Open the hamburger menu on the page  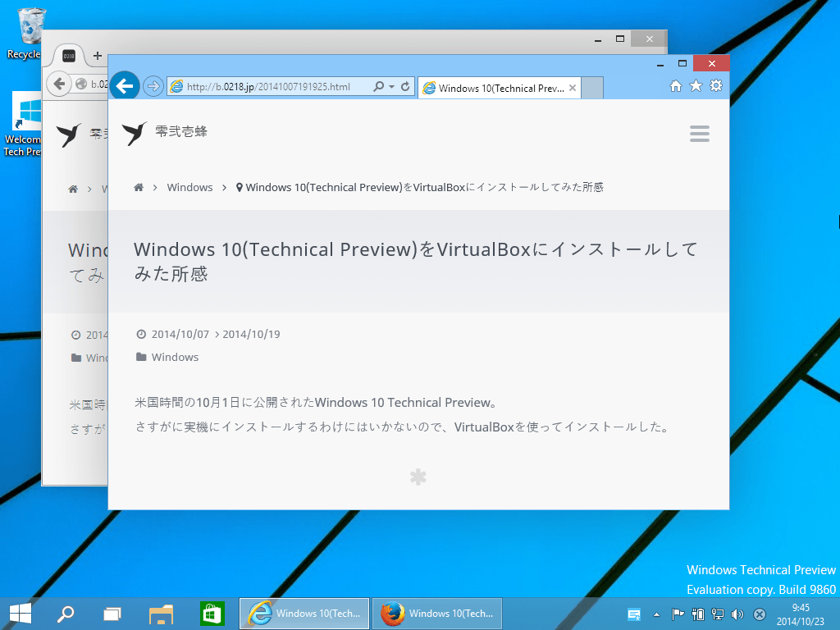coord(700,134)
